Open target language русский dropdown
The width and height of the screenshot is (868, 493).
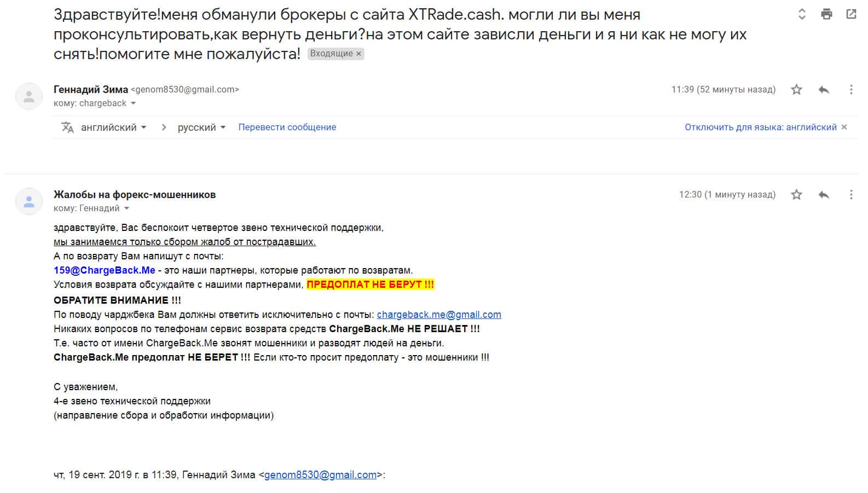click(x=201, y=127)
